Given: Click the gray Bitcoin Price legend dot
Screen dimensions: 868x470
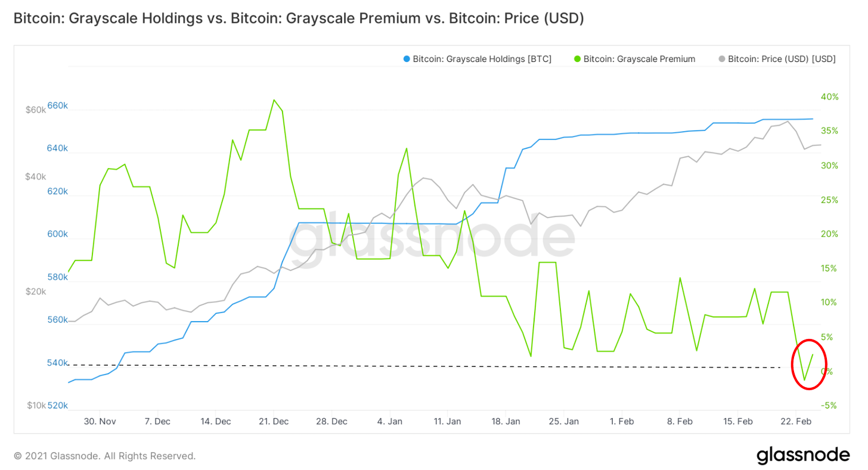Looking at the screenshot, I should click(x=721, y=59).
